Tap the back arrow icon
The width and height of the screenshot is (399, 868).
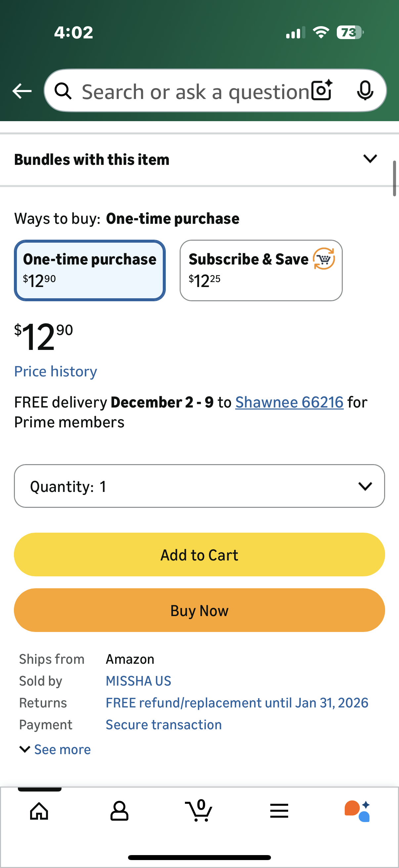22,91
